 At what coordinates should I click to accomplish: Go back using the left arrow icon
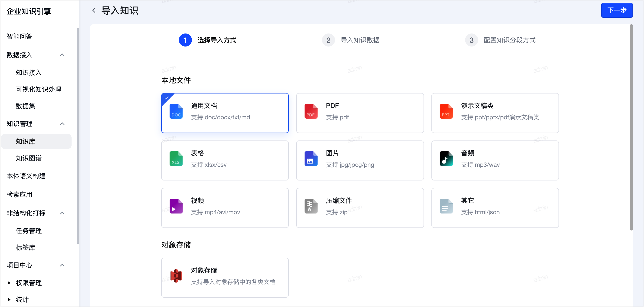[x=94, y=10]
